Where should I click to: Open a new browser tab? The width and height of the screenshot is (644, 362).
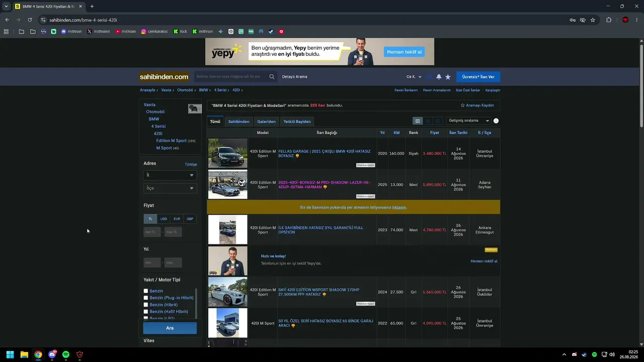pos(92,7)
